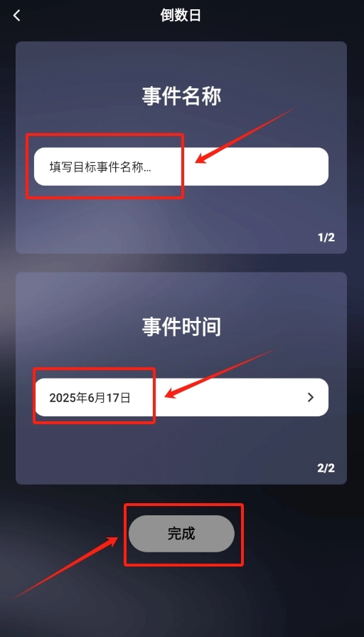This screenshot has width=364, height=637.
Task: Click the 2025年6月17日 date text
Action: tap(90, 398)
